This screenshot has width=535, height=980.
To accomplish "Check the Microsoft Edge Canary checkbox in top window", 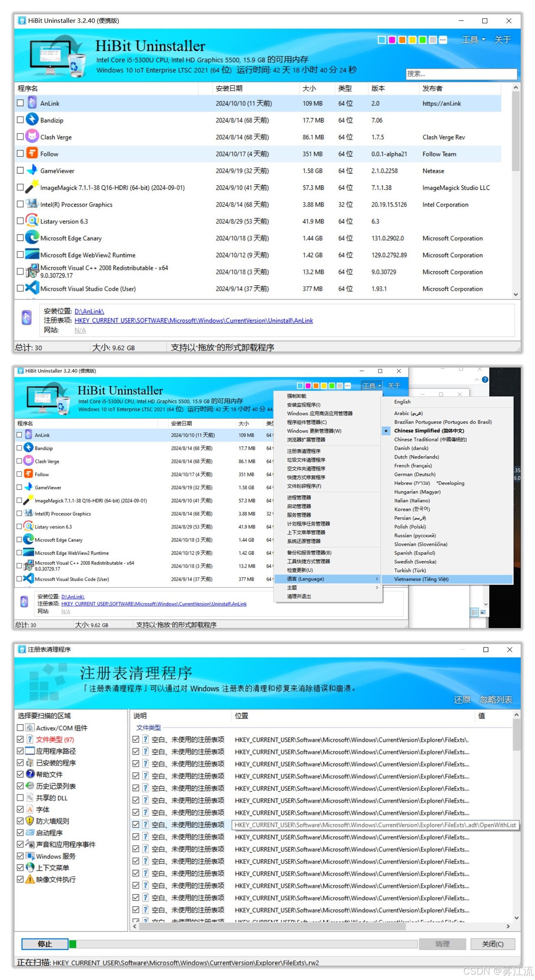I will [20, 238].
